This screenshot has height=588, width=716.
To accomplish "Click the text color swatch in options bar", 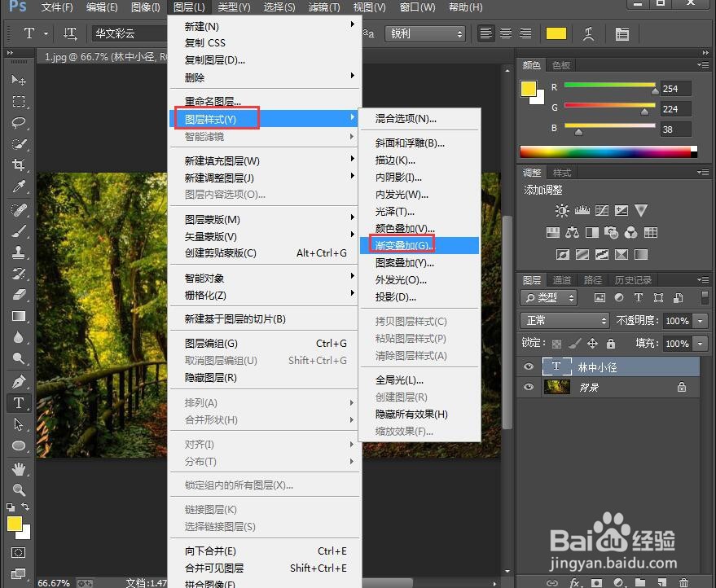I will click(556, 33).
